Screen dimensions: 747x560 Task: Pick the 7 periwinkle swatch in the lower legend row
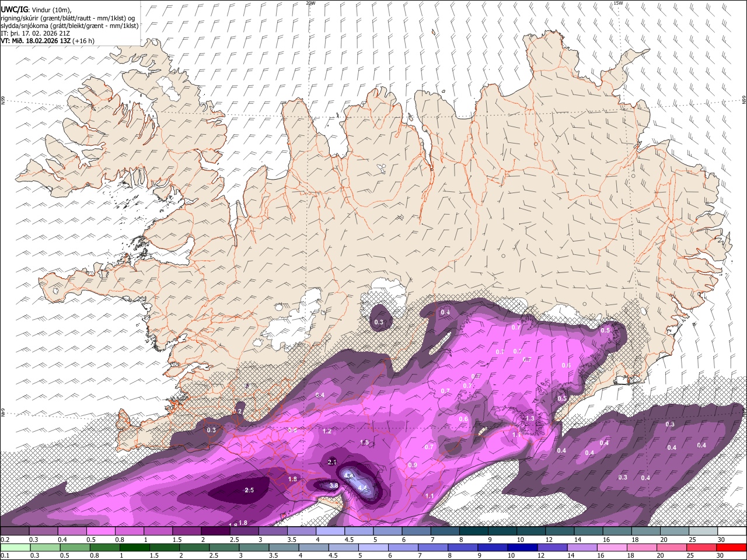coord(432,547)
